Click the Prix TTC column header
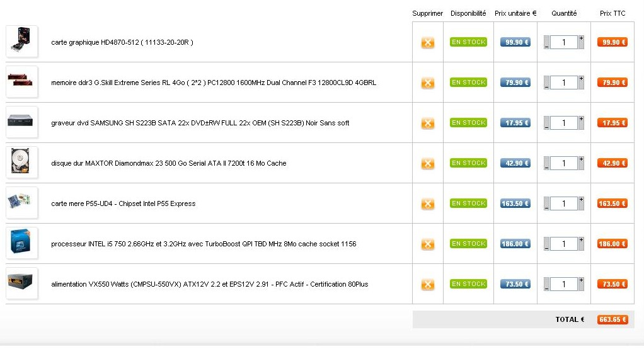 tap(612, 13)
